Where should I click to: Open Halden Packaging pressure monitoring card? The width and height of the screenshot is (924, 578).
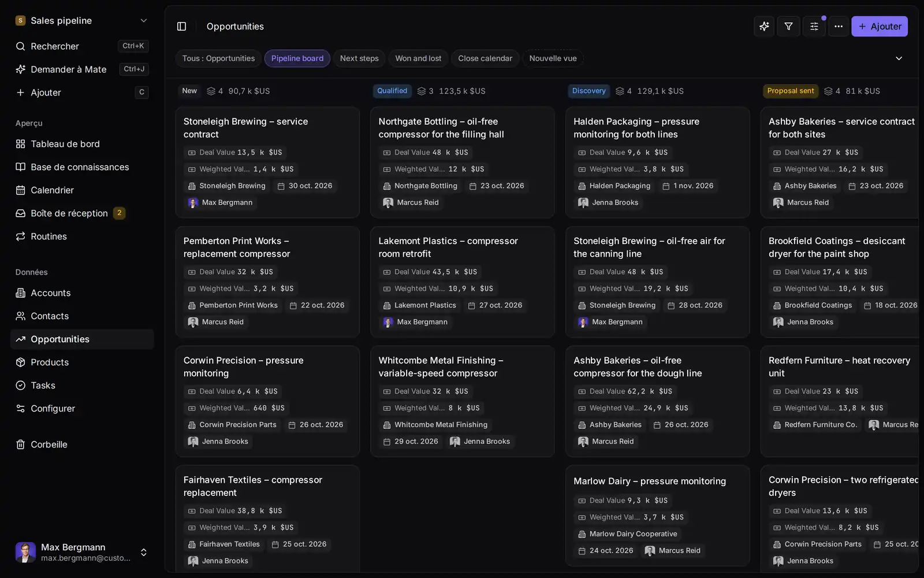tap(657, 162)
